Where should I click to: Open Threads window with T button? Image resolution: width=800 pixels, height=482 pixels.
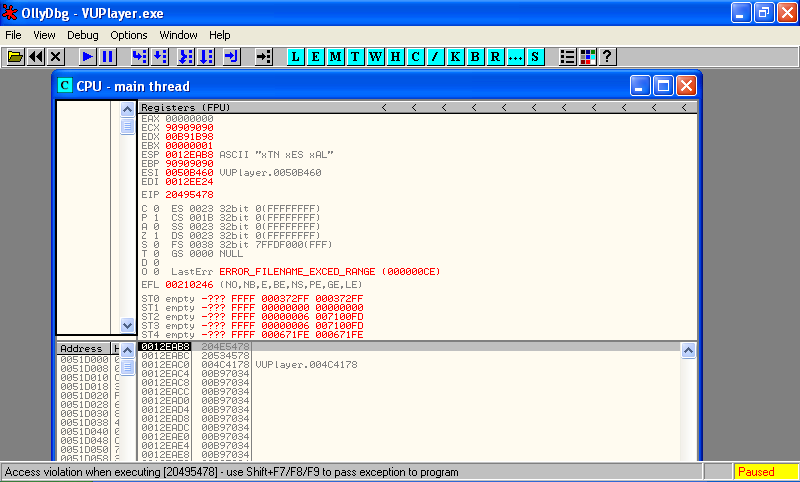[355, 57]
